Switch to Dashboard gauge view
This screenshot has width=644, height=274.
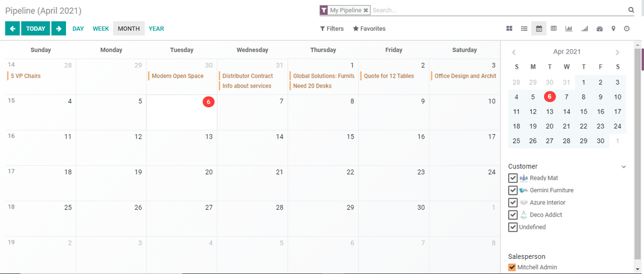point(599,28)
